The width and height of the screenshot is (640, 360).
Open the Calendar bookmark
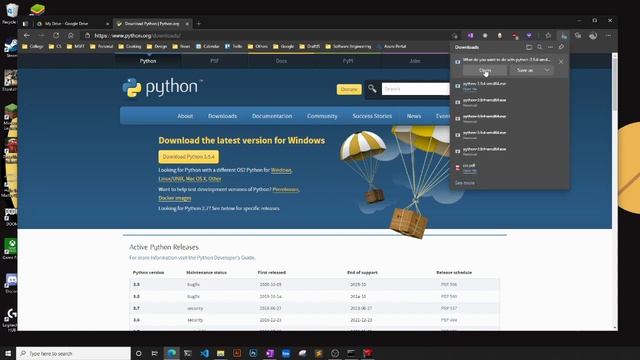(x=208, y=47)
